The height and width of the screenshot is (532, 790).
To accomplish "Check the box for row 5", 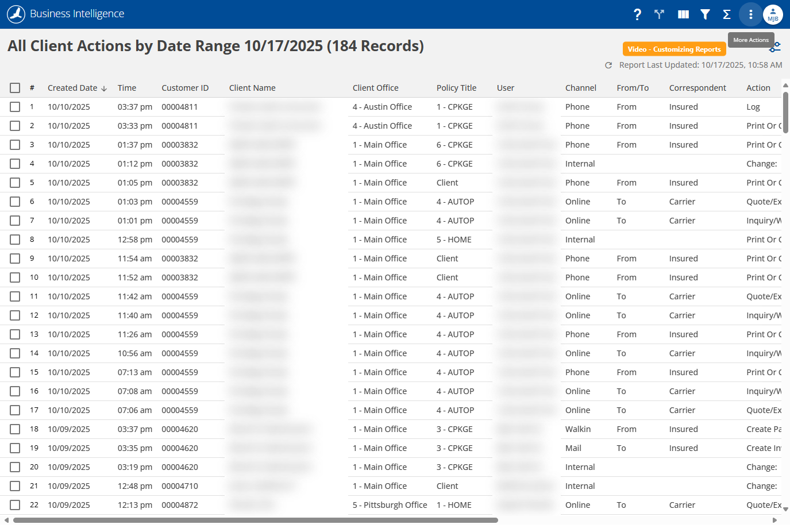I will click(x=15, y=183).
